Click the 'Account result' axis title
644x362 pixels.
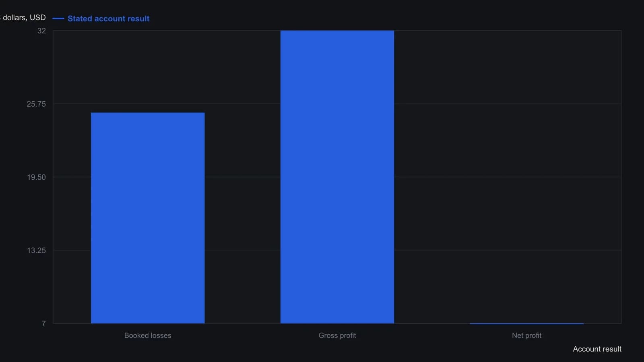click(597, 349)
